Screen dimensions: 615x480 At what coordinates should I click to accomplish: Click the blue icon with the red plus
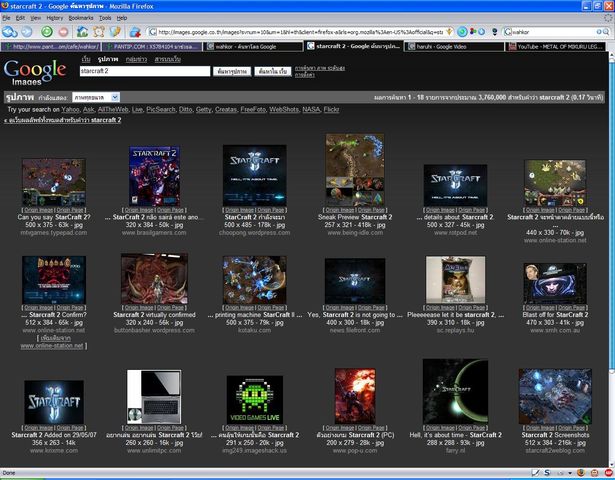[135, 32]
